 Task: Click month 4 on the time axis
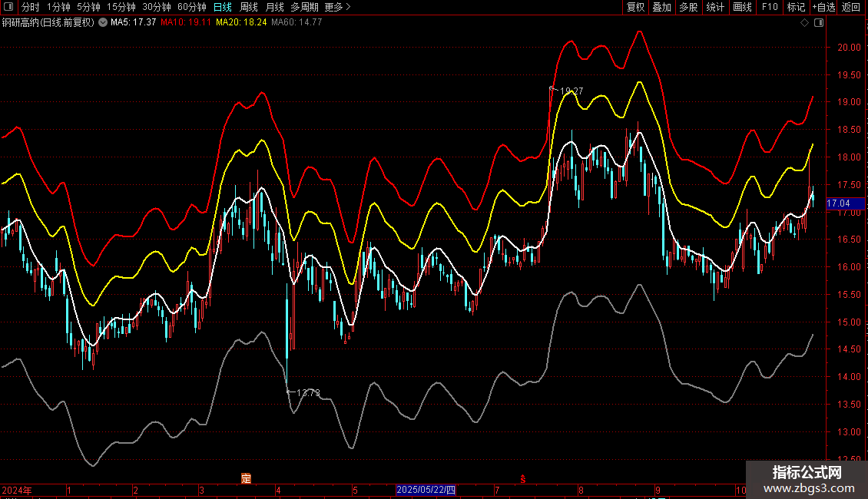278,490
